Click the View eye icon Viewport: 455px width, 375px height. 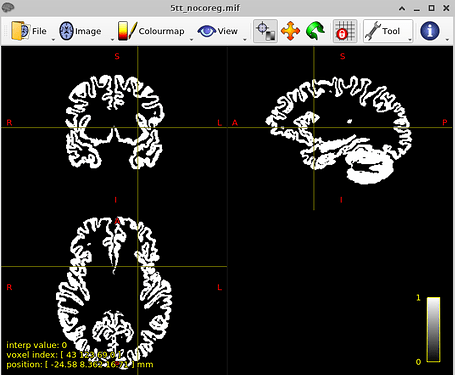[206, 31]
